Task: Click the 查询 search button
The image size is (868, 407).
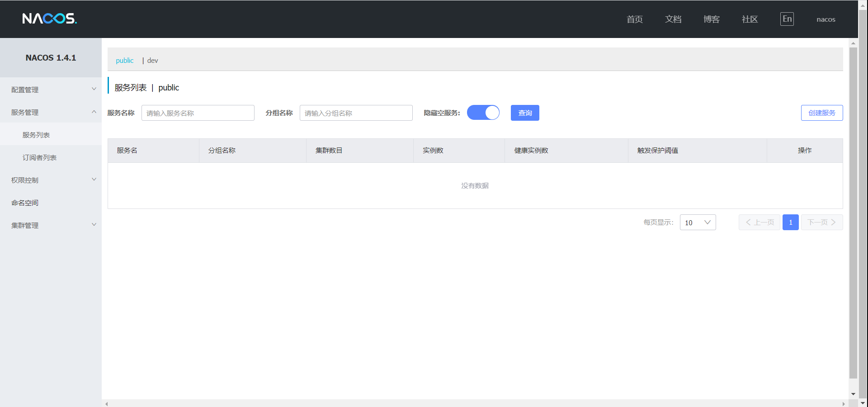Action: click(x=524, y=113)
